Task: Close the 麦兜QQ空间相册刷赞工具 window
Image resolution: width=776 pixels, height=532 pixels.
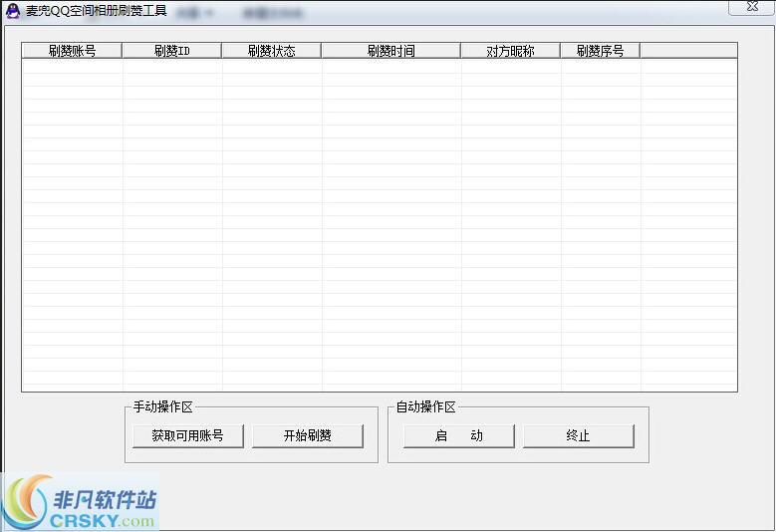Action: pyautogui.click(x=752, y=6)
